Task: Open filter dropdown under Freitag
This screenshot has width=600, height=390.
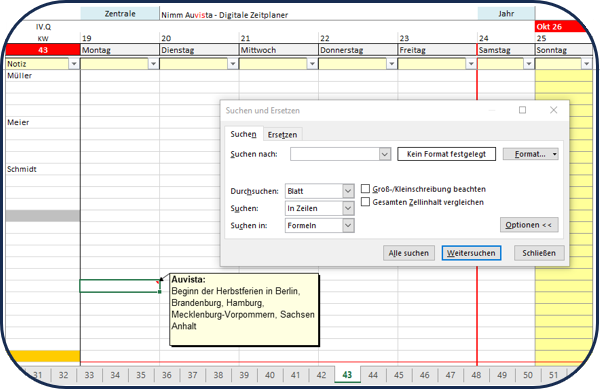Action: pos(471,64)
